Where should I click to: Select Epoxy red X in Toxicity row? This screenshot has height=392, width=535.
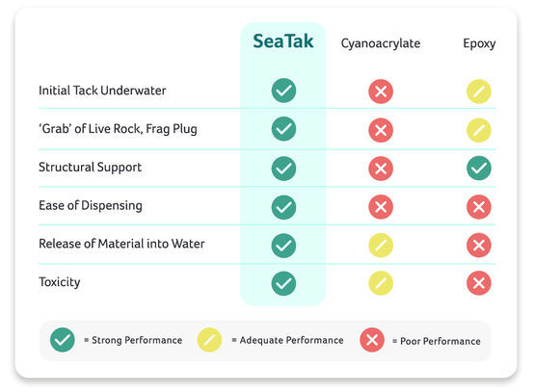coord(479,283)
